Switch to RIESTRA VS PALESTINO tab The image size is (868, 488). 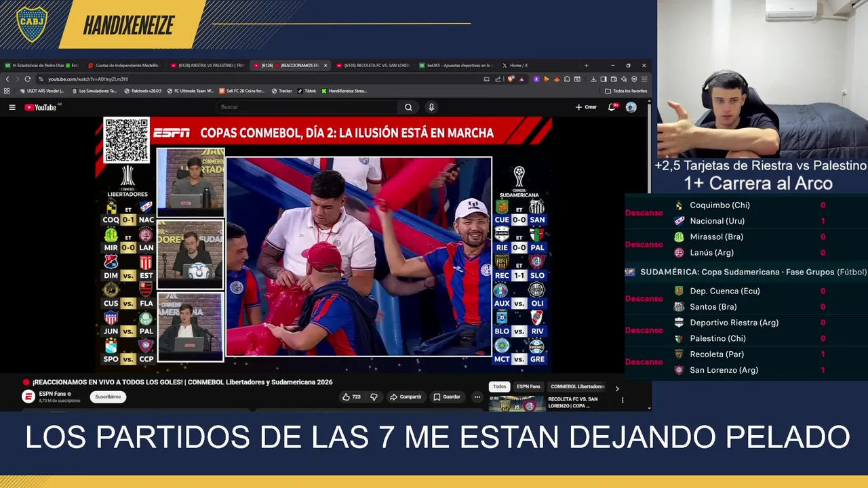point(206,66)
